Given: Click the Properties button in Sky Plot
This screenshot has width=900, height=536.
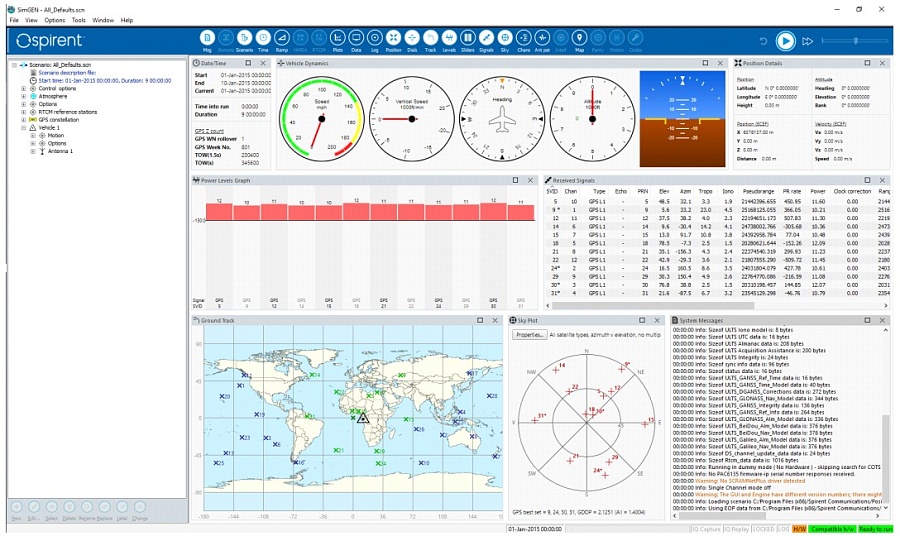Looking at the screenshot, I should tap(529, 335).
